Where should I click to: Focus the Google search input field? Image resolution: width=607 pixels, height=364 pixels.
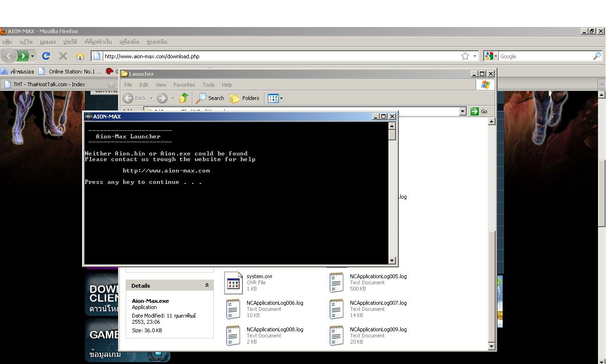pos(545,56)
